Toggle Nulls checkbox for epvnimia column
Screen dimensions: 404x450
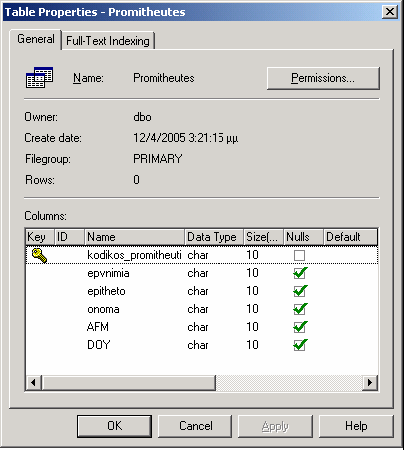pyautogui.click(x=300, y=273)
